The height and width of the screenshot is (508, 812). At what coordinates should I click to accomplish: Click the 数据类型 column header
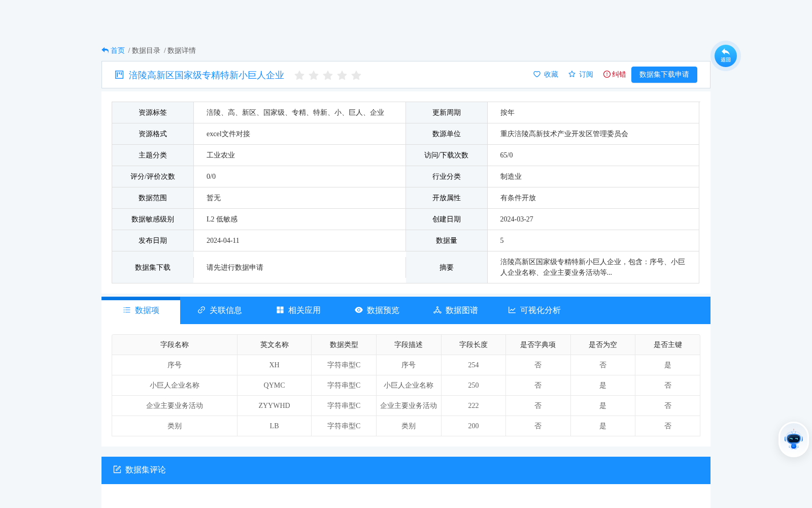(x=344, y=344)
